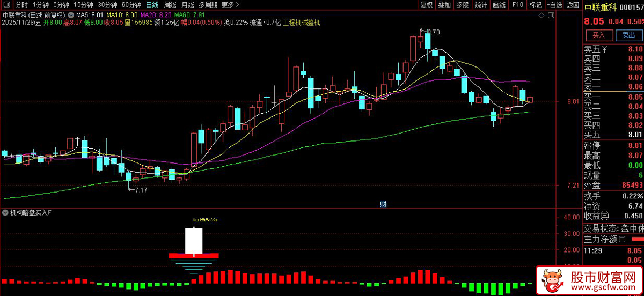Switch to 60分钟 period
This screenshot has width=644, height=296.
(x=131, y=5)
